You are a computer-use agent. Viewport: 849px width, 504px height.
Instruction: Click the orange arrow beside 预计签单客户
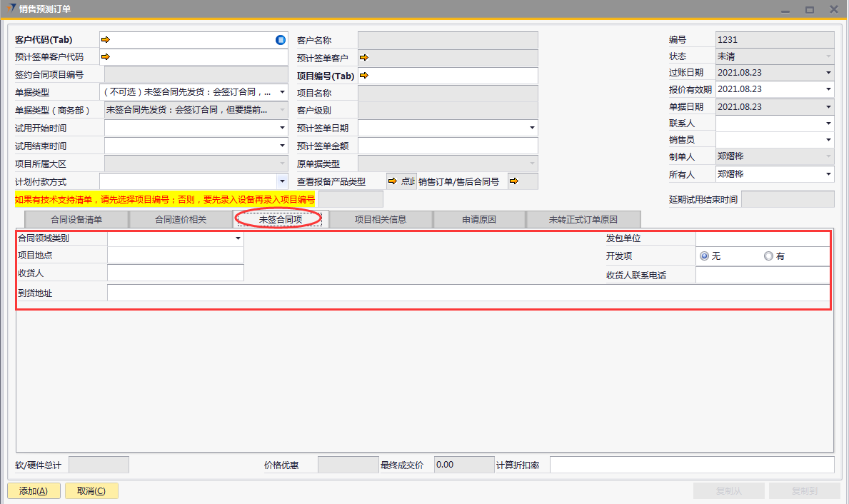pyautogui.click(x=363, y=58)
